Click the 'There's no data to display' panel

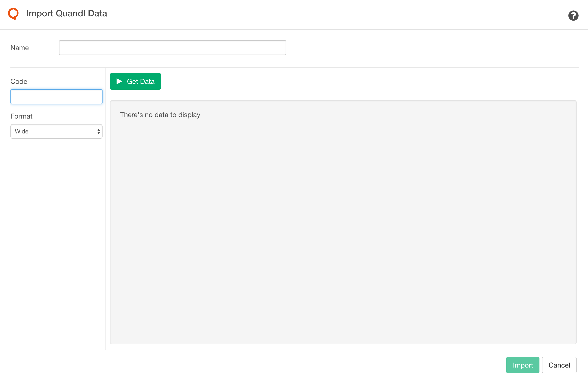(x=343, y=222)
